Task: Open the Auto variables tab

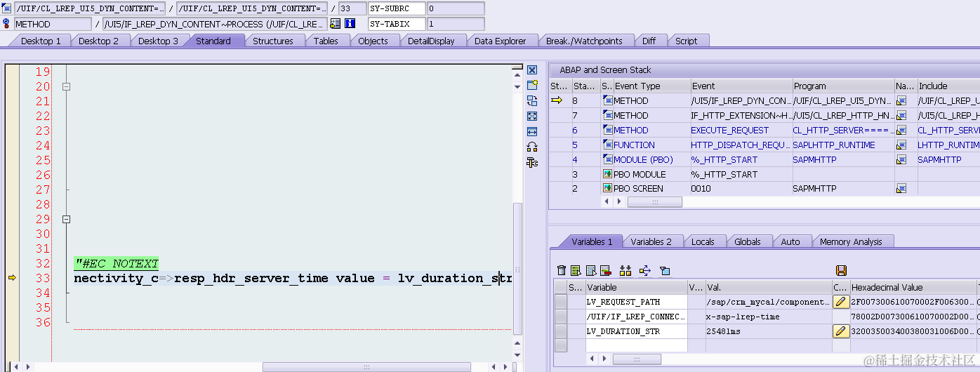Action: coord(790,241)
